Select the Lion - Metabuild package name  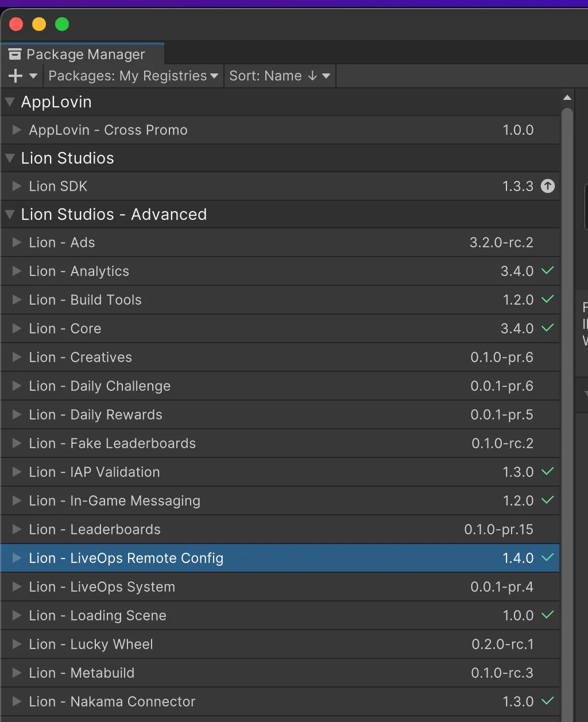(x=82, y=673)
